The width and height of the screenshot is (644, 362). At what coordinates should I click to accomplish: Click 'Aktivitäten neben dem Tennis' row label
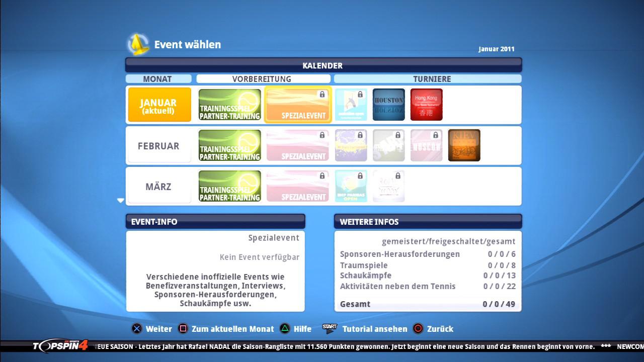pos(398,287)
